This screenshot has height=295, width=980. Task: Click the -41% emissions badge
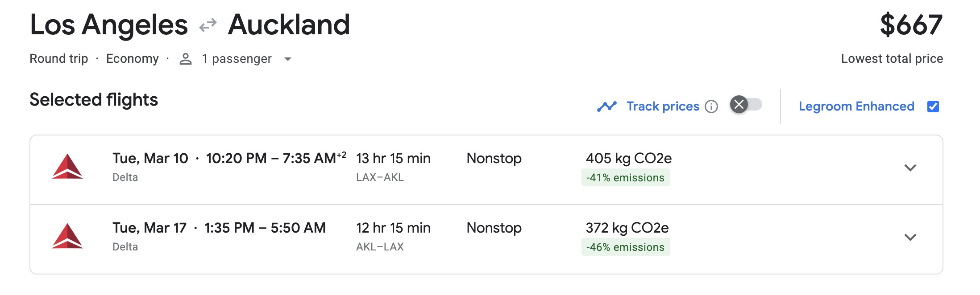626,177
